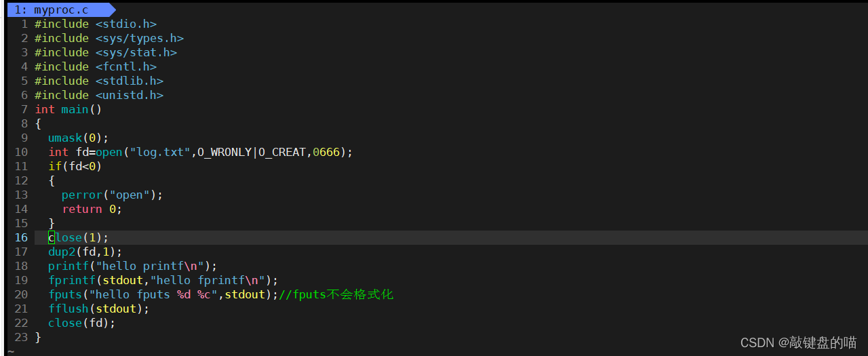
Task: Click the //fputs不会格式化 comment
Action: (x=336, y=295)
